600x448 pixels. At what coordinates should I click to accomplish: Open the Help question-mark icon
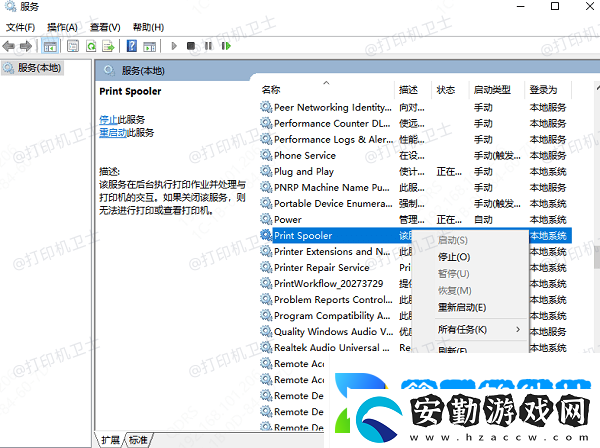132,46
